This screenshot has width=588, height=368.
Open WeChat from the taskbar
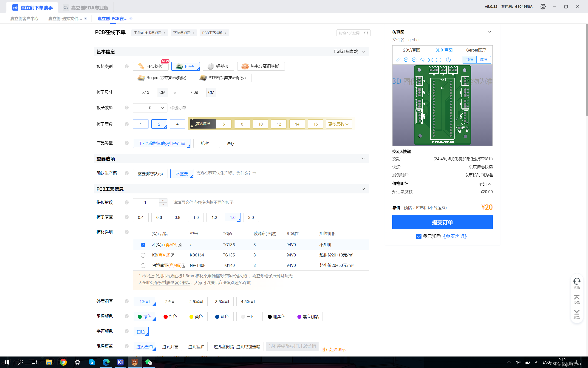point(149,362)
